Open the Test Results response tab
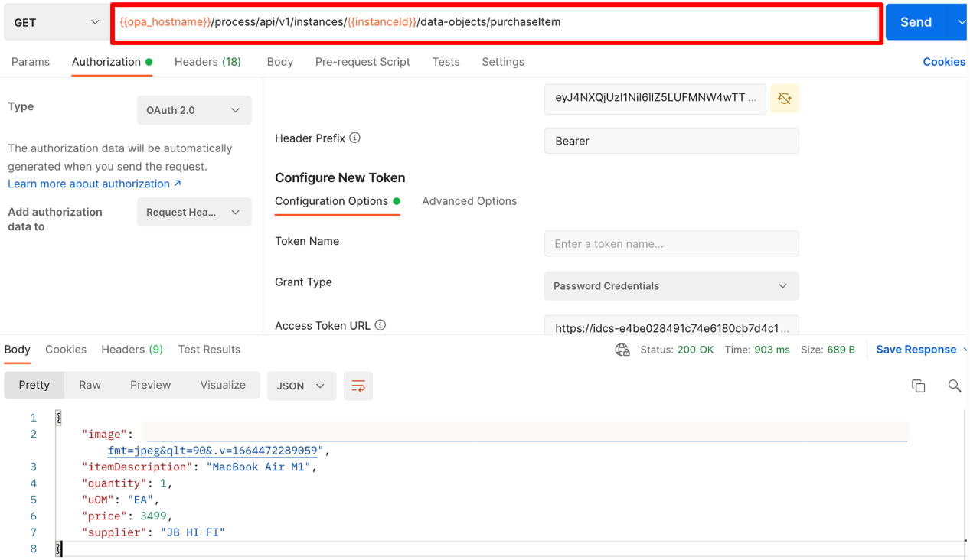970x560 pixels. point(209,349)
